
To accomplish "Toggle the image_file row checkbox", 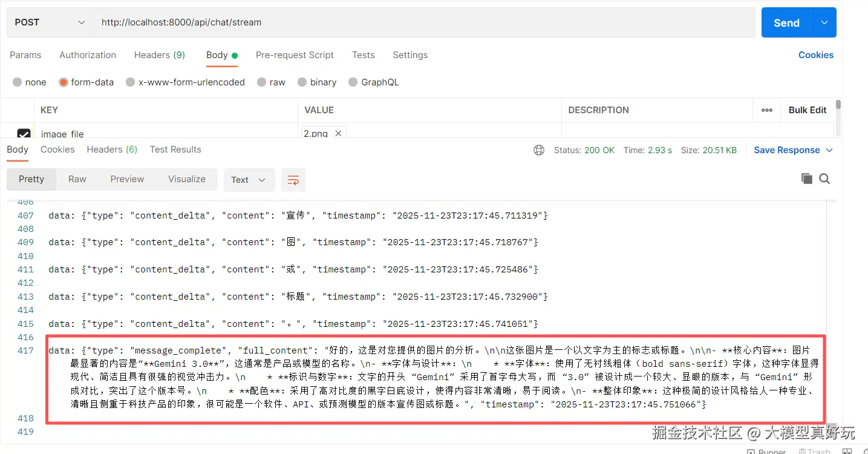I will point(24,134).
